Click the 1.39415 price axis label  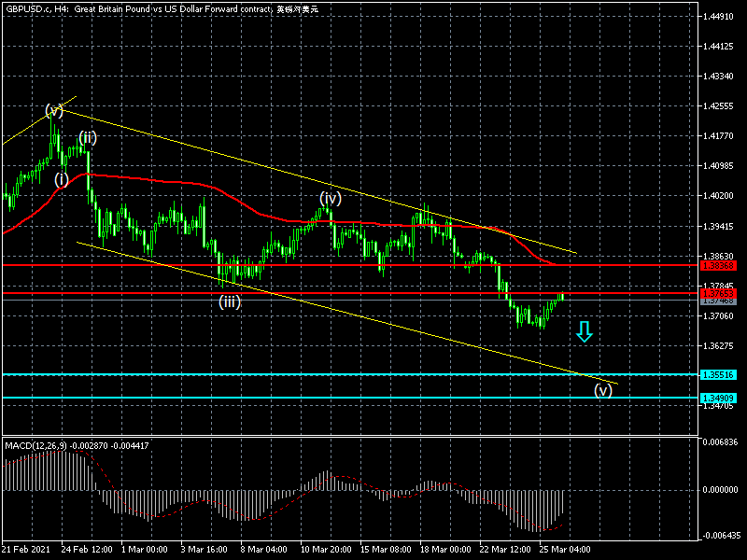[x=718, y=226]
